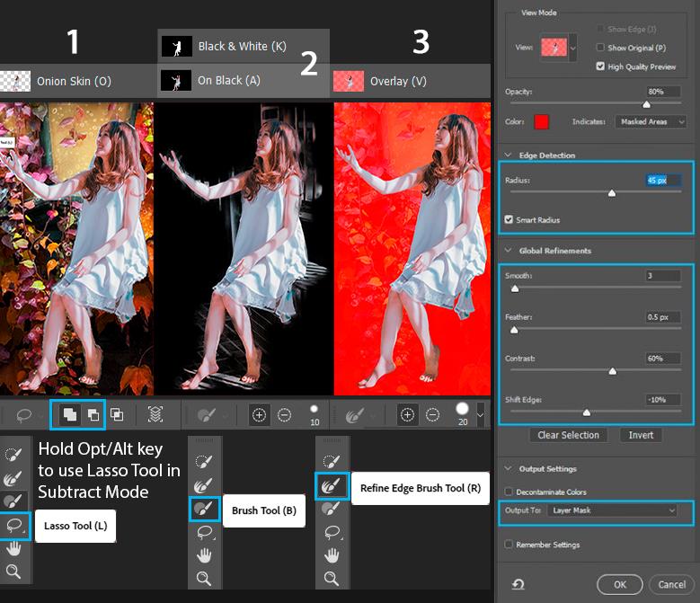Image resolution: width=700 pixels, height=603 pixels.
Task: Click the Intersect with selection mode icon
Action: pyautogui.click(x=117, y=414)
